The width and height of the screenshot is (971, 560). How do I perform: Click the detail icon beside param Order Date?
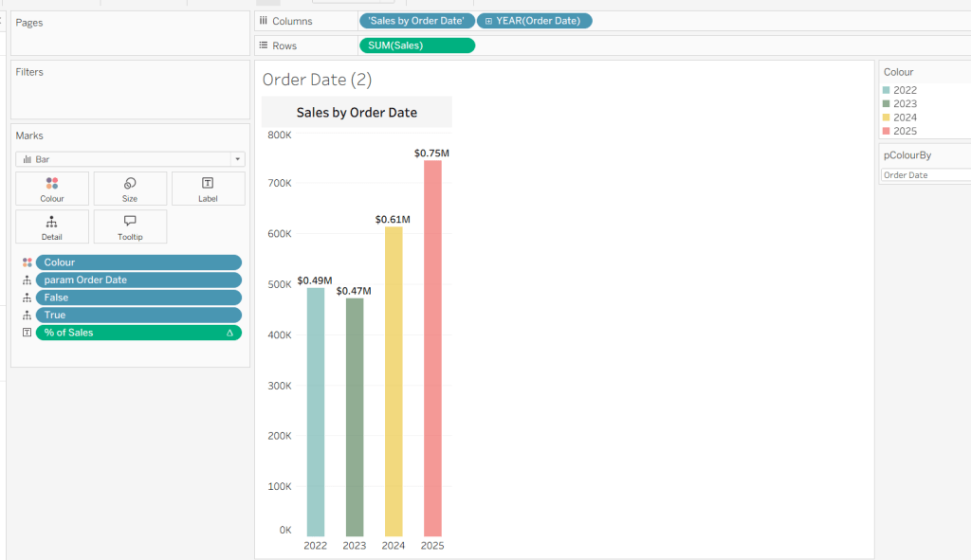tap(27, 280)
